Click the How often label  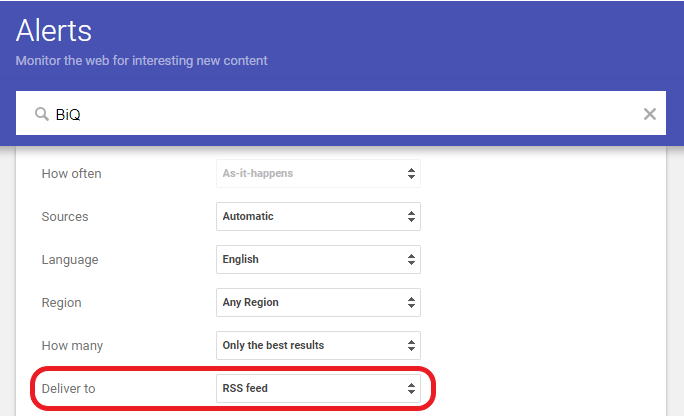tap(72, 174)
